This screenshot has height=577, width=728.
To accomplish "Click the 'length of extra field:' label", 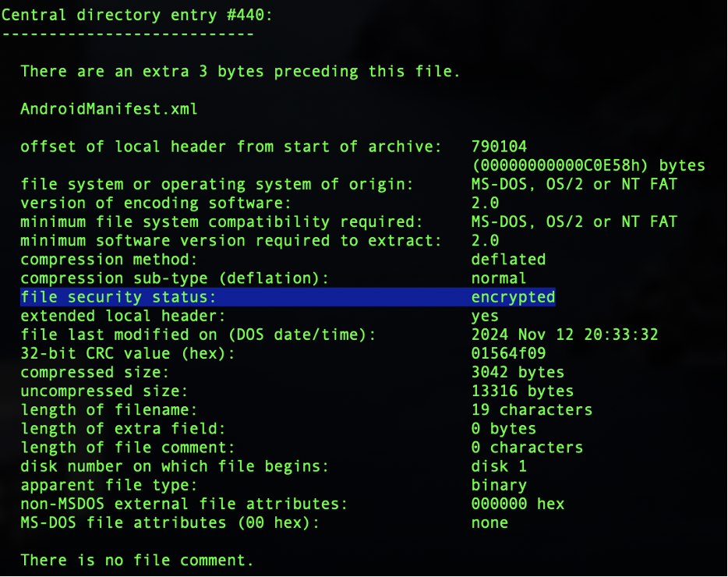I will pyautogui.click(x=123, y=429).
